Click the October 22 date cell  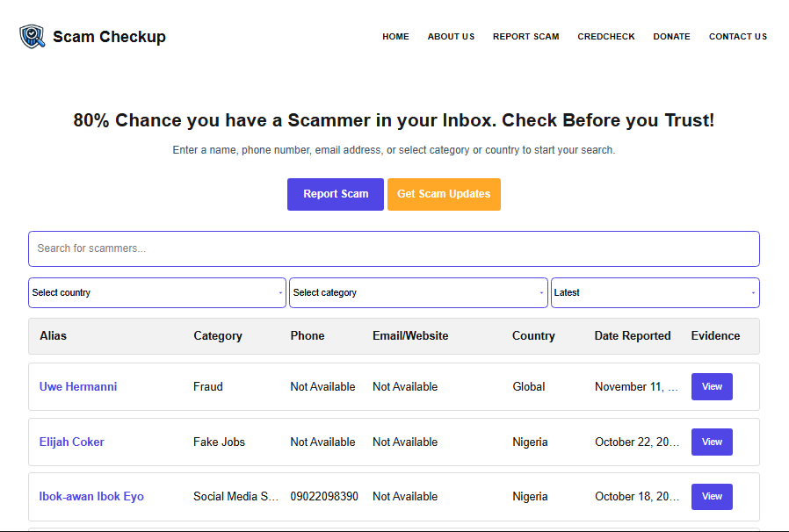click(637, 442)
